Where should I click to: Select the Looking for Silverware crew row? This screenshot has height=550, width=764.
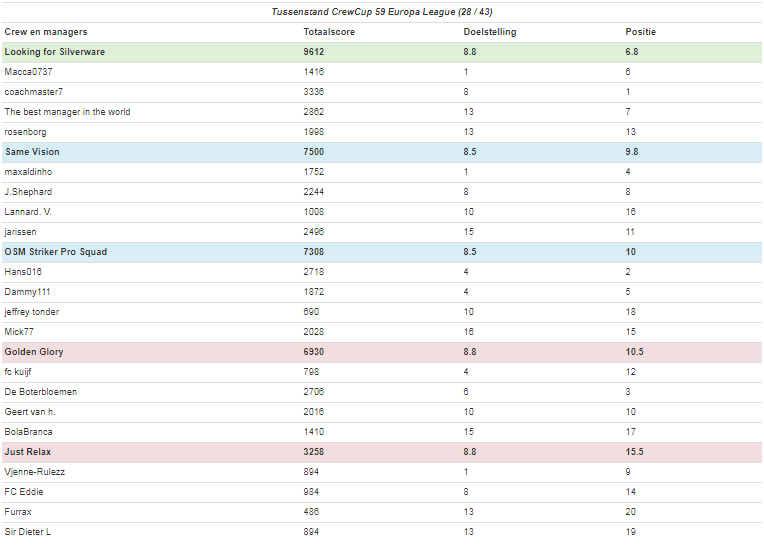[x=55, y=52]
